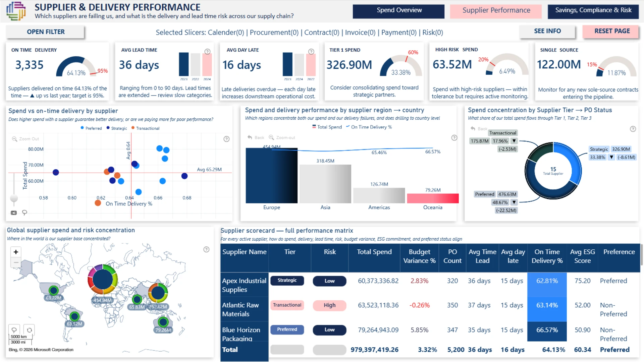Viewport: 644px width, 362px height.
Task: Toggle the Strategic legend item in scatter chart
Action: (x=117, y=128)
